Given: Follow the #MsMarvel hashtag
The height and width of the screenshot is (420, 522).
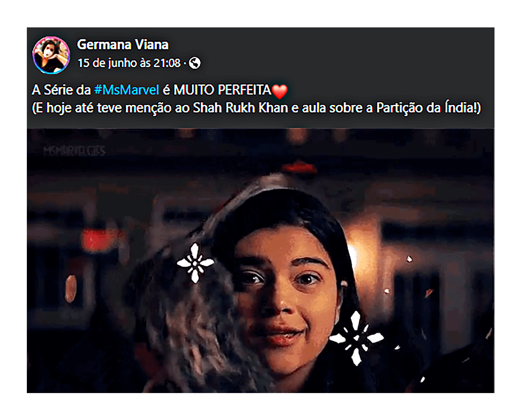Looking at the screenshot, I should (x=127, y=90).
